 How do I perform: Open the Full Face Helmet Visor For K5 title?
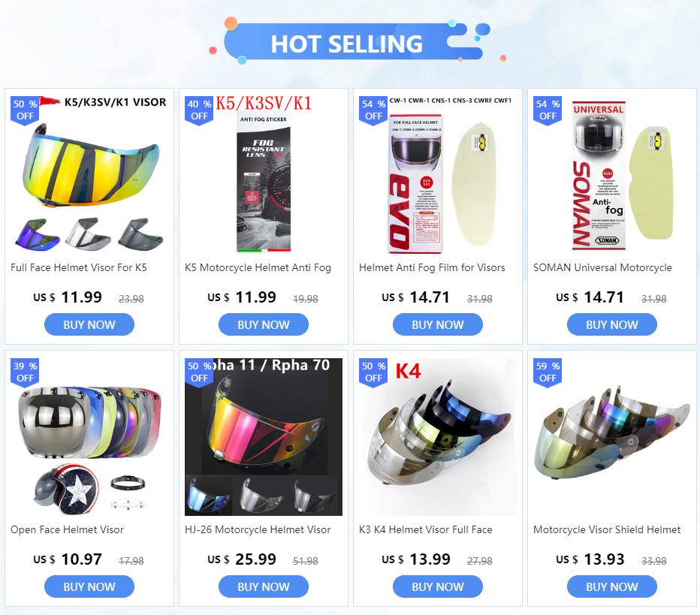click(x=79, y=267)
